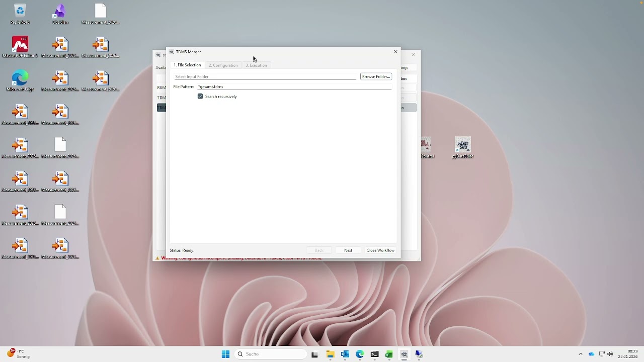Open the Windows Start menu
This screenshot has height=362, width=644.
225,354
